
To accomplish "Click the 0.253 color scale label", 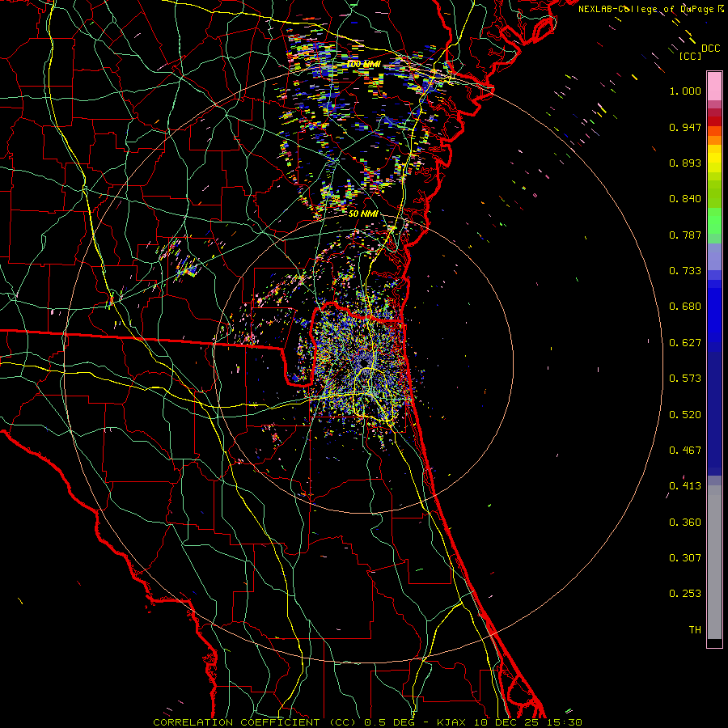I will 685,594.
